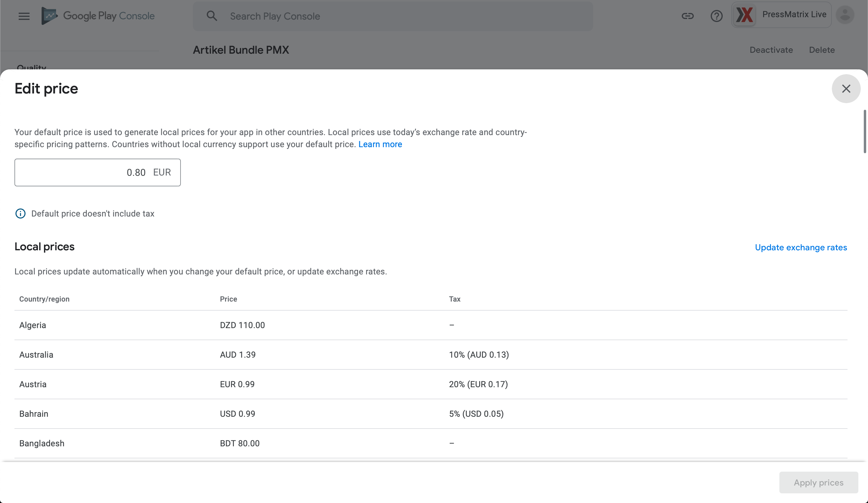
Task: Click the Local prices heading
Action: click(44, 247)
